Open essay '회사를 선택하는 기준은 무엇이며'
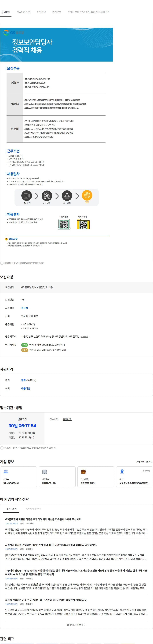This screenshot has height=644, width=153. click(46, 600)
